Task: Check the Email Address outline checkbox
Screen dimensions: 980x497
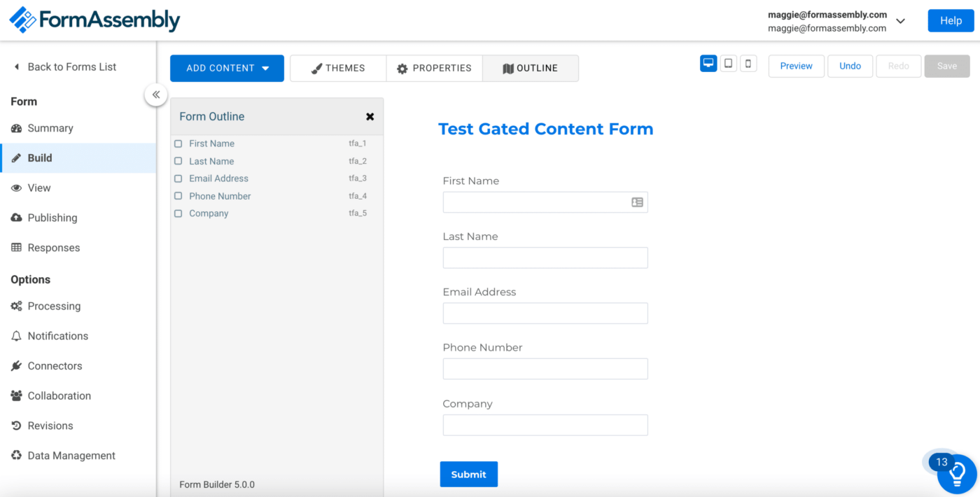Action: 178,178
